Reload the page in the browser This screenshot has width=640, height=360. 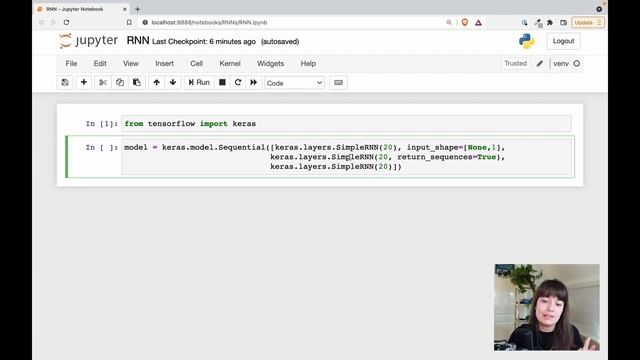pyautogui.click(x=66, y=22)
